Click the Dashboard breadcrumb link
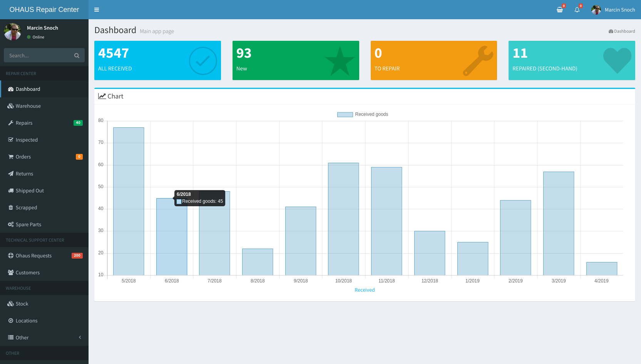 tap(624, 31)
